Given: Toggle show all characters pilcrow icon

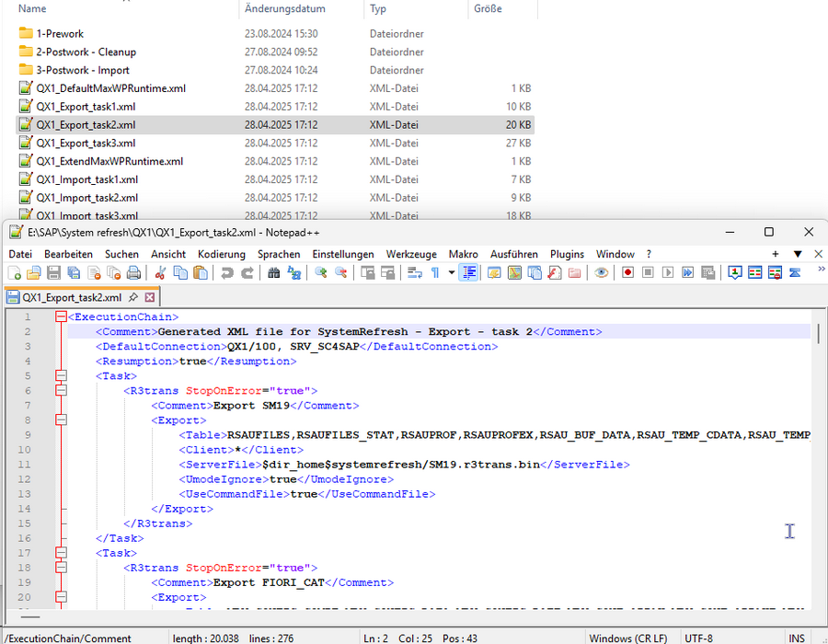Looking at the screenshot, I should (x=434, y=273).
